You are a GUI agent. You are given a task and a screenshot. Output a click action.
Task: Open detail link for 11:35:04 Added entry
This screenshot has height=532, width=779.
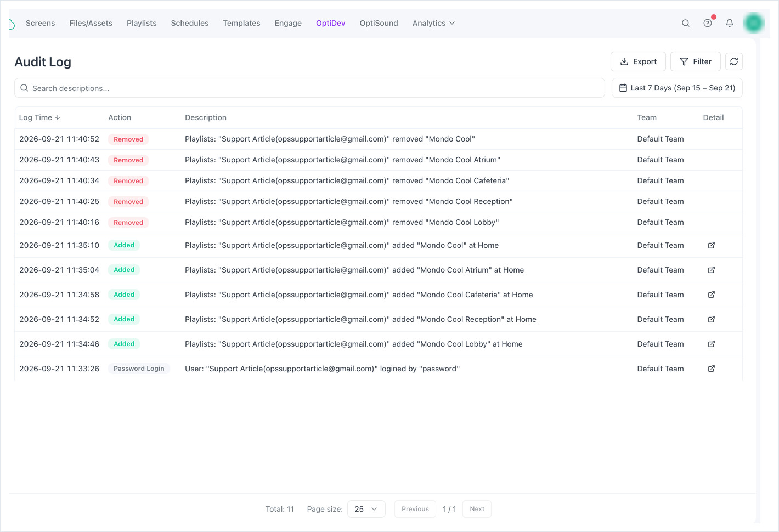pos(712,270)
